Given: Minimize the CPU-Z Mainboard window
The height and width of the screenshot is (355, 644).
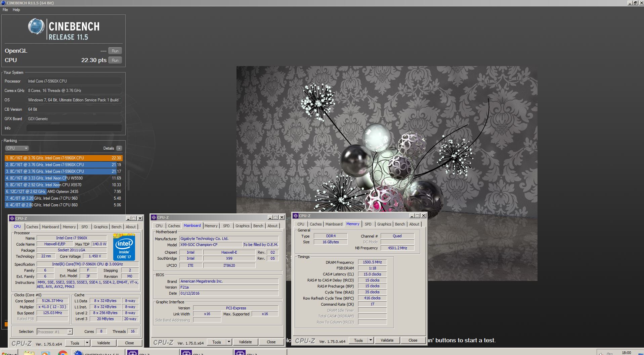Looking at the screenshot, I should pyautogui.click(x=270, y=217).
